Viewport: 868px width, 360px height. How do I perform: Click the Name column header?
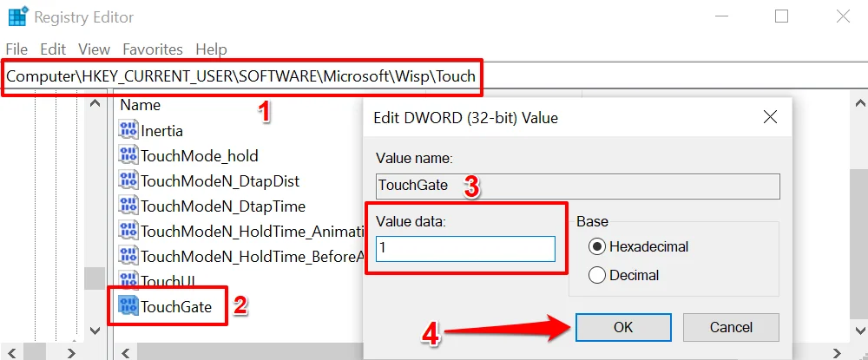141,105
